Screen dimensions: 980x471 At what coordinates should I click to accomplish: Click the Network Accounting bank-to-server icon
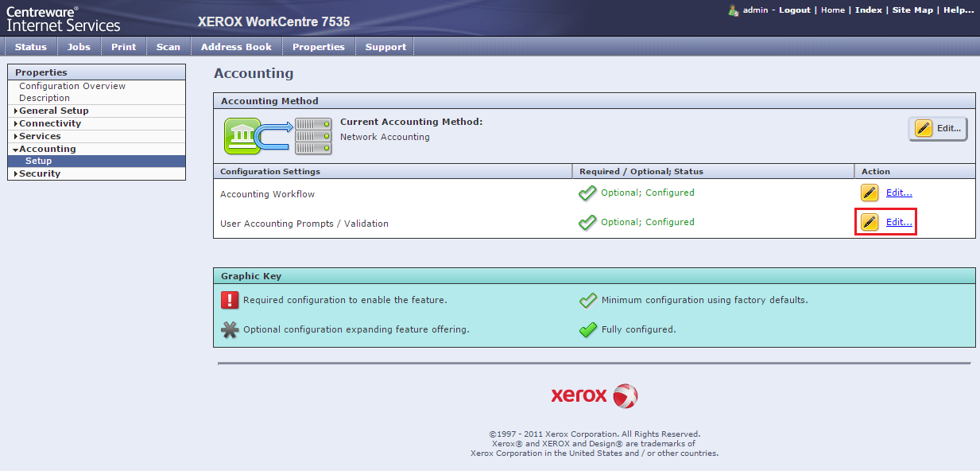pos(277,136)
